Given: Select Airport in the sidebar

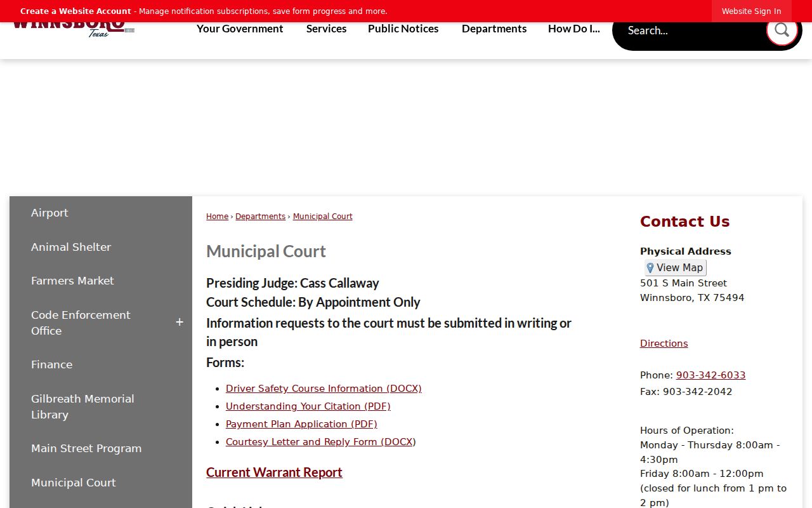Looking at the screenshot, I should (x=49, y=213).
